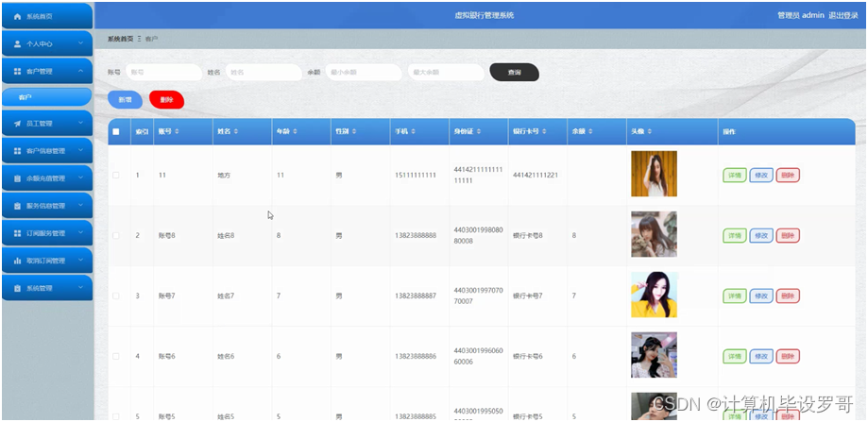This screenshot has height=422, width=868.
Task: Click the 管理员 admin account label
Action: 801,15
